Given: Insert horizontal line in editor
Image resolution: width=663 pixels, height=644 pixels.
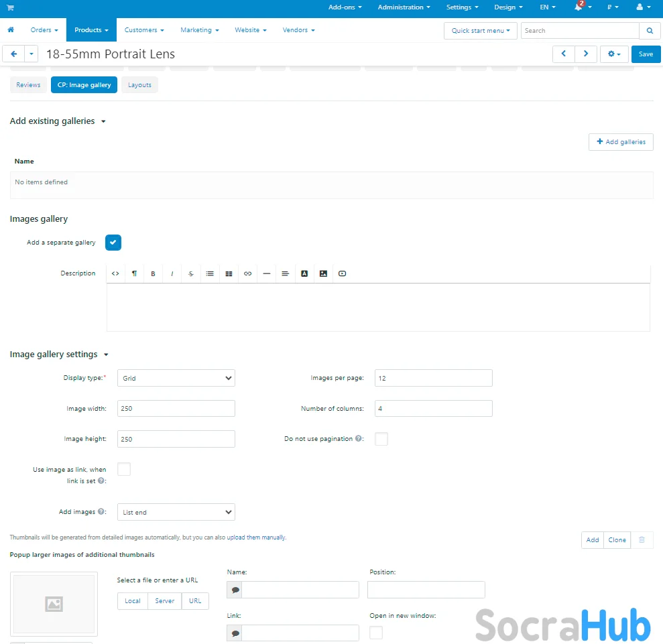Looking at the screenshot, I should [266, 274].
